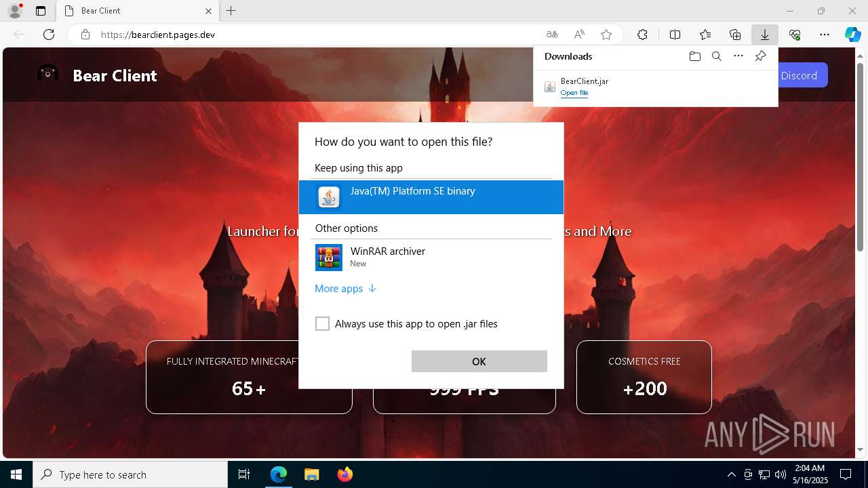
Task: Open the favorites list icon
Action: [x=705, y=35]
